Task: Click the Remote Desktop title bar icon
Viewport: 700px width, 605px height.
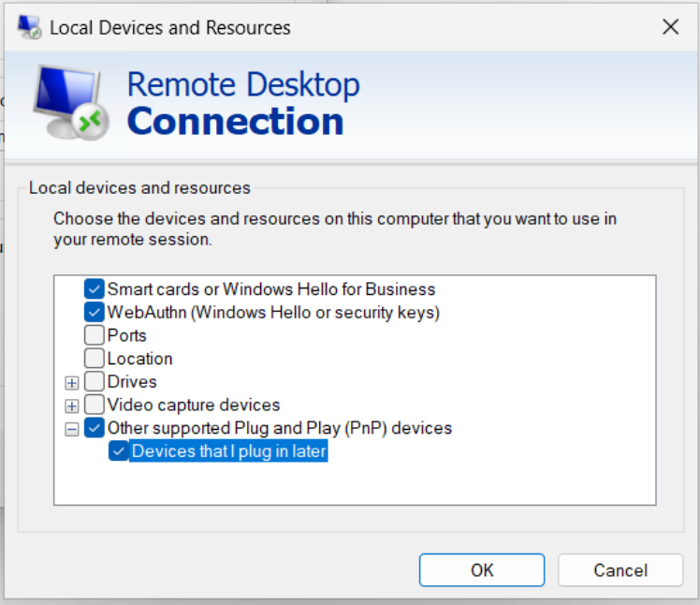Action: coord(31,27)
